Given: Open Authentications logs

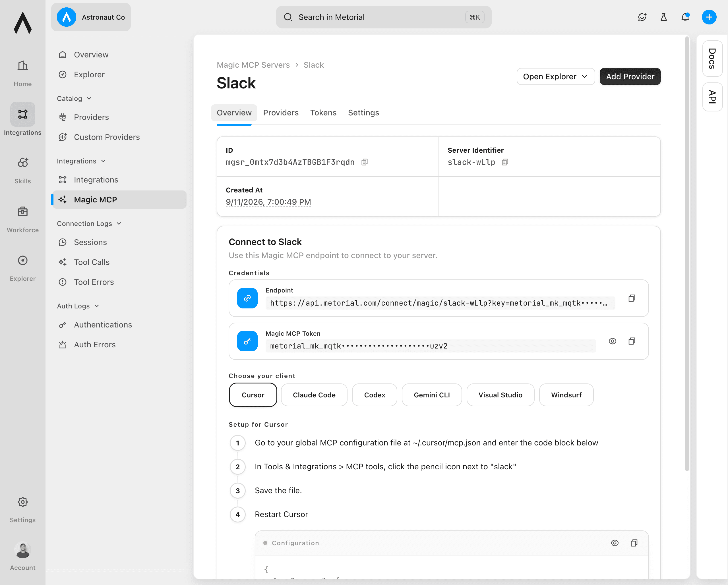Looking at the screenshot, I should coord(119,325).
